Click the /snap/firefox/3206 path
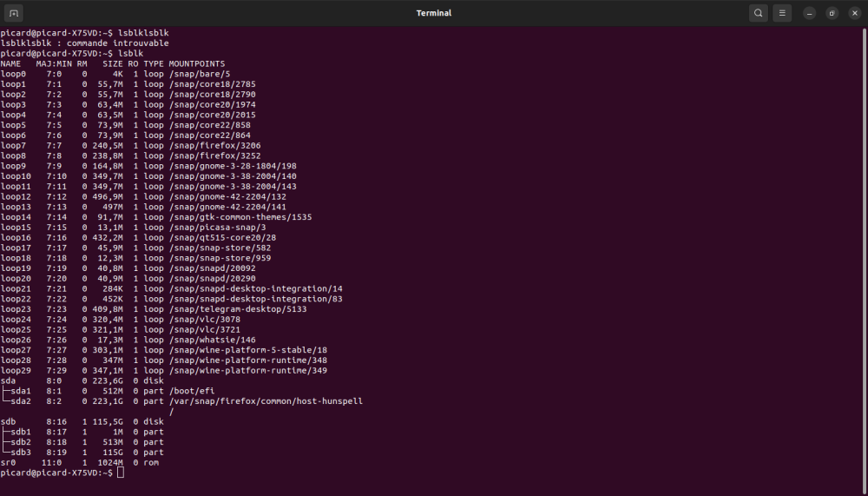This screenshot has width=868, height=496. tap(214, 146)
